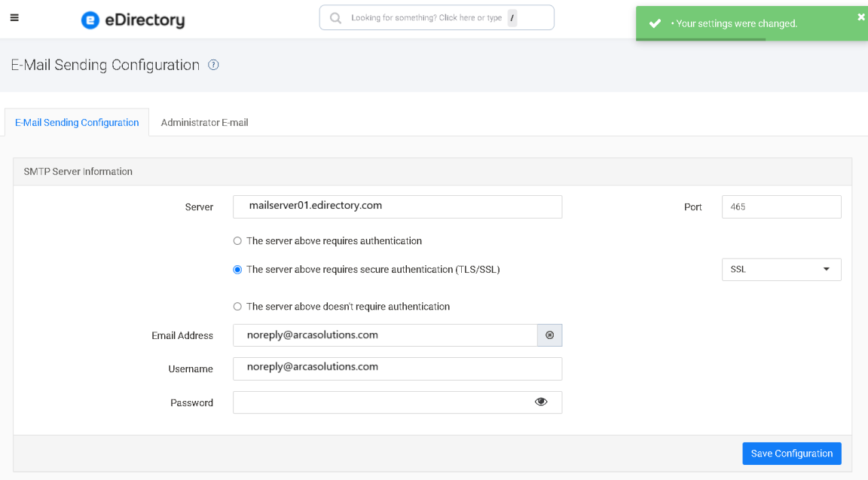The width and height of the screenshot is (868, 480).
Task: Open help icon beside page title
Action: tap(213, 65)
